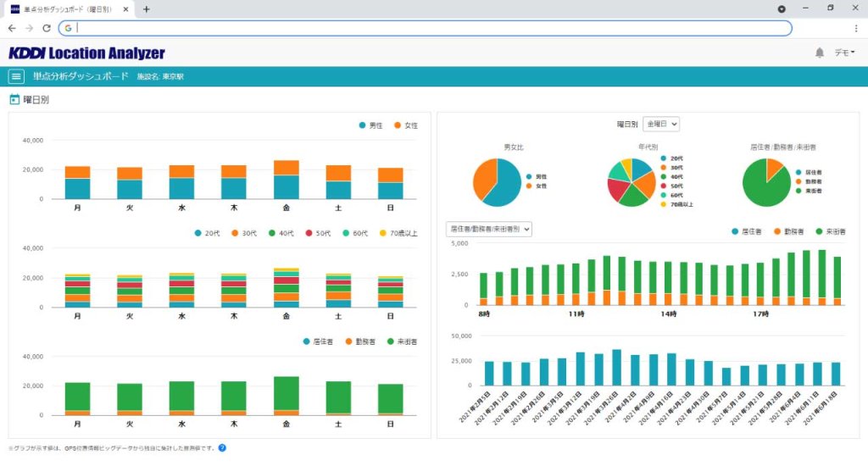Open the 全曜日 day-of-week dropdown
Image resolution: width=868 pixels, height=466 pixels.
click(x=661, y=125)
